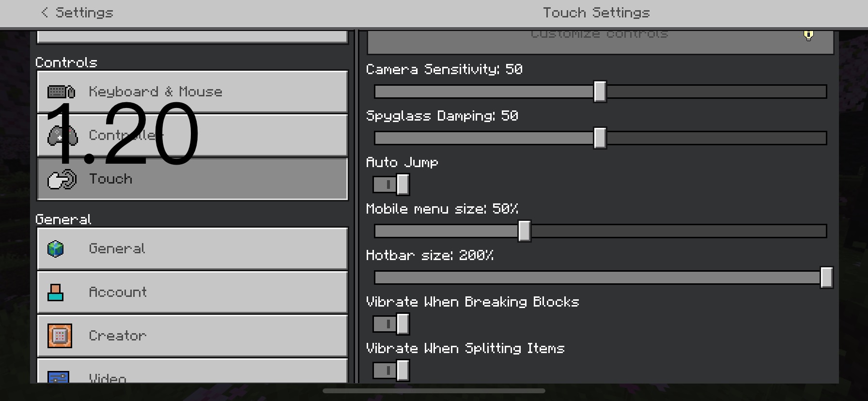The image size is (868, 401).
Task: Click the Spyglass Damping slider handle
Action: [600, 138]
